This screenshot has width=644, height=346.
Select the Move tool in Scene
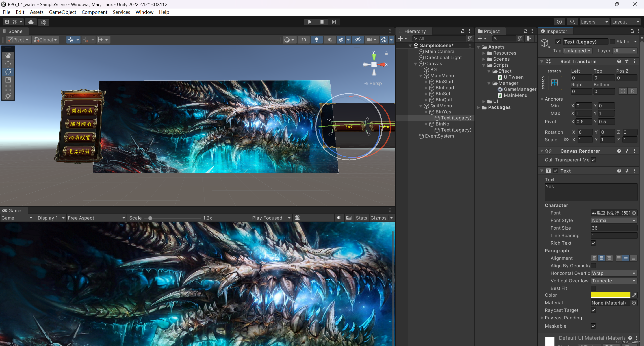pos(8,64)
